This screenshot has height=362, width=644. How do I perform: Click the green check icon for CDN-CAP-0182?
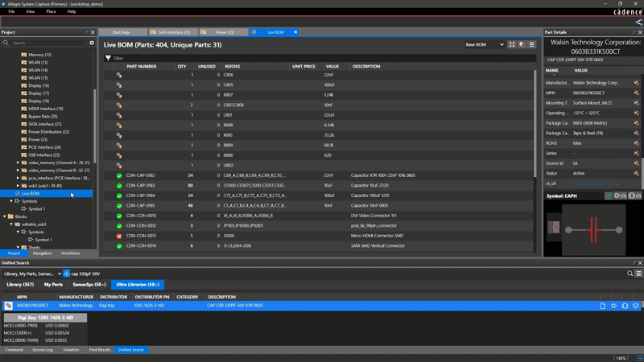coord(119,175)
